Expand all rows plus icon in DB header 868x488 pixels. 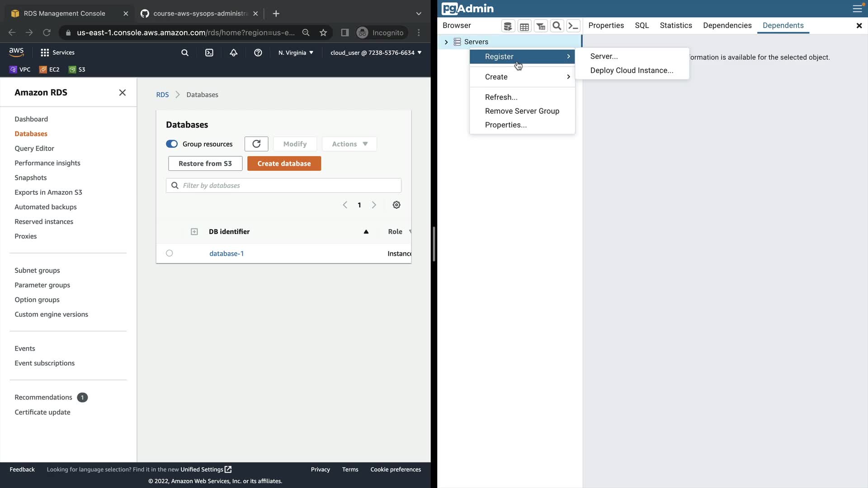point(194,232)
